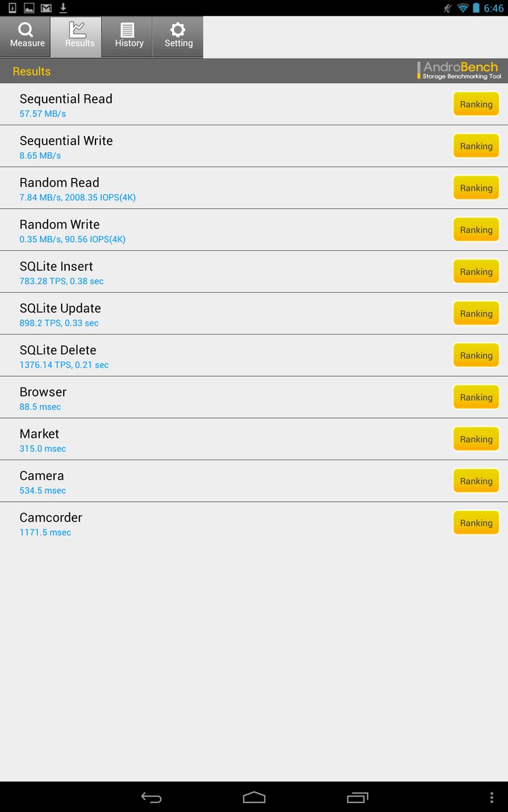Open the overflow menu dots
This screenshot has height=812, width=508.
pos(492,798)
